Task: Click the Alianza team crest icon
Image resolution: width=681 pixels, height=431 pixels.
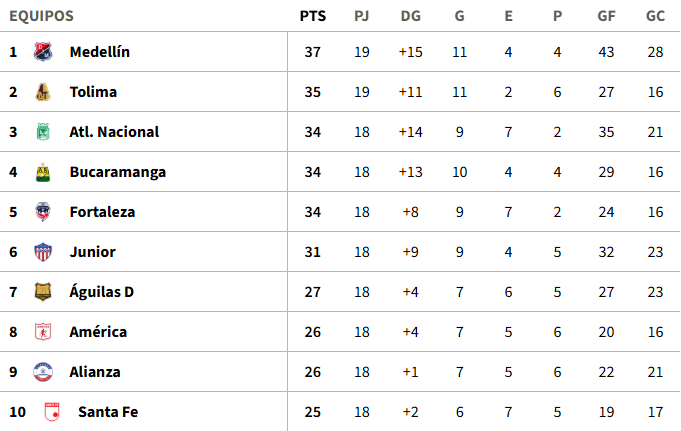Action: (42, 372)
